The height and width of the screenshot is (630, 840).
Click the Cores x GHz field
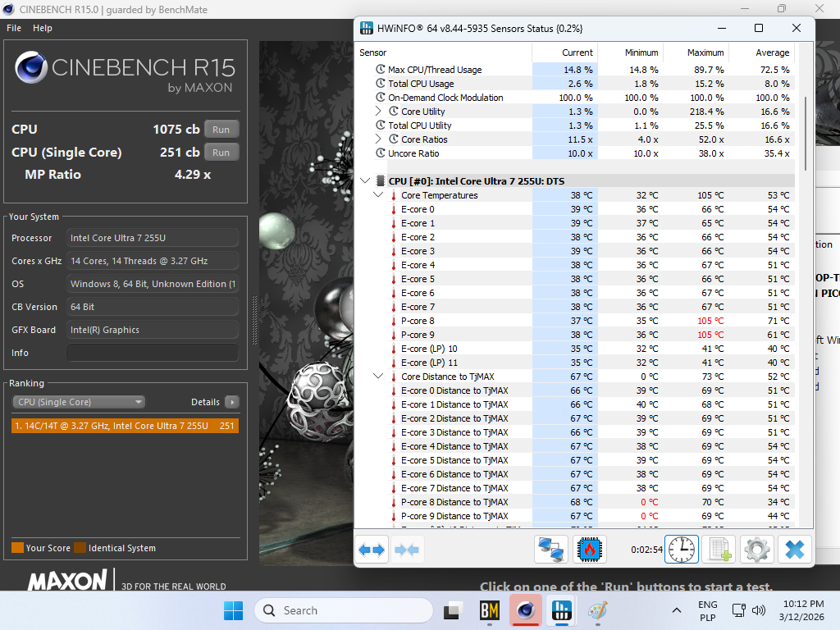coord(152,261)
